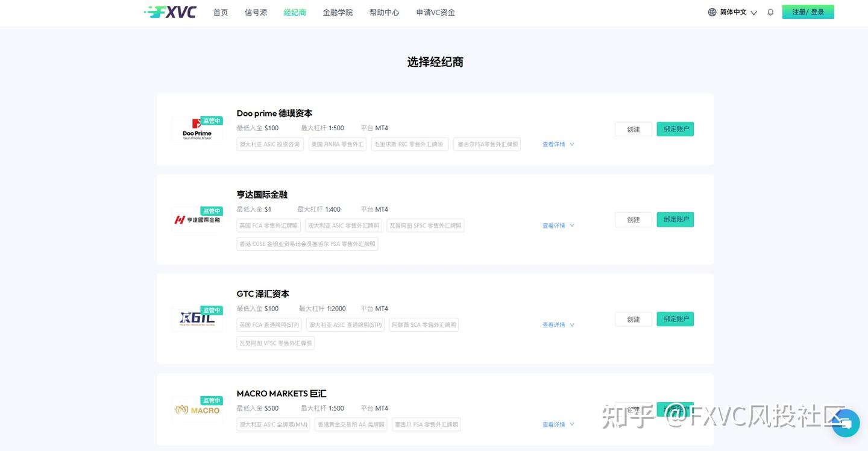Image resolution: width=868 pixels, height=451 pixels.
Task: Expand 查看详情 for MACRO MARKETS
Action: click(x=558, y=424)
